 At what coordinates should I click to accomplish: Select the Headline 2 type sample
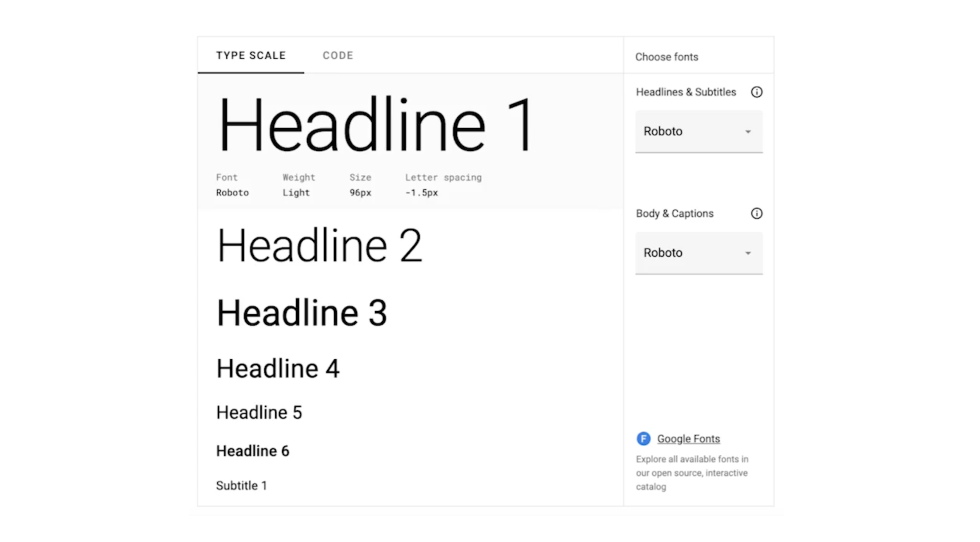pyautogui.click(x=319, y=246)
